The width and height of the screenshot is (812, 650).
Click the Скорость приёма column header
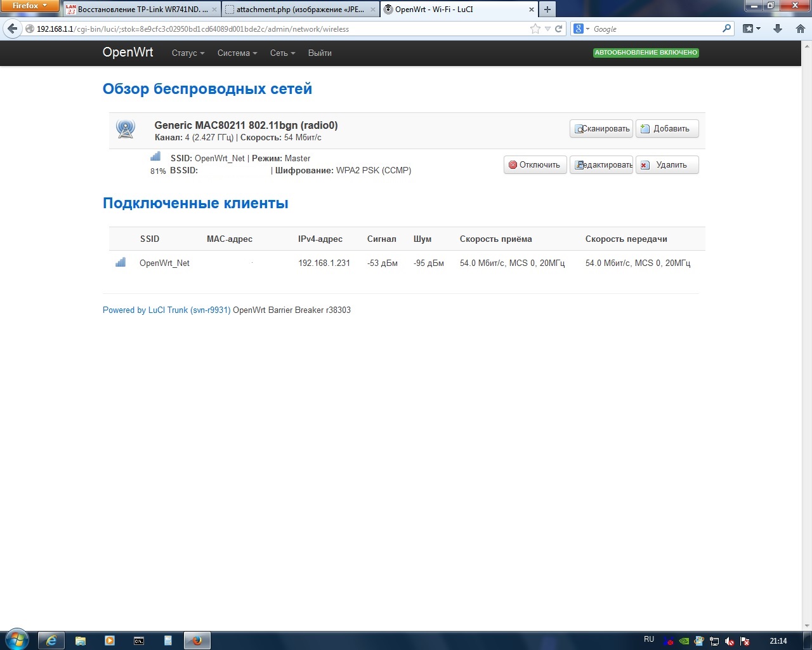[x=496, y=239]
